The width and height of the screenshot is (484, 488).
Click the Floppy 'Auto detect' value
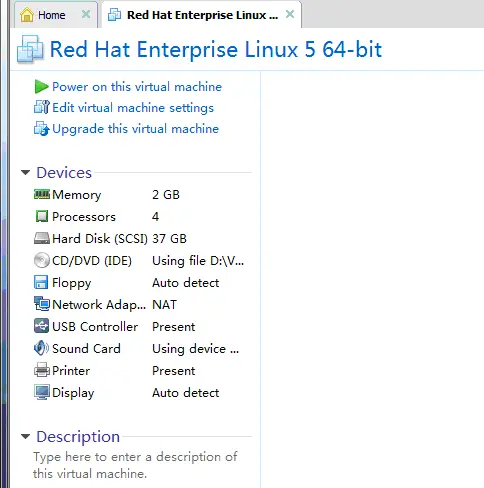[186, 283]
